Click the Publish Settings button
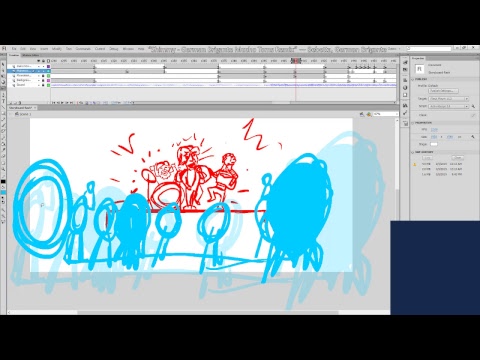 coord(443,91)
